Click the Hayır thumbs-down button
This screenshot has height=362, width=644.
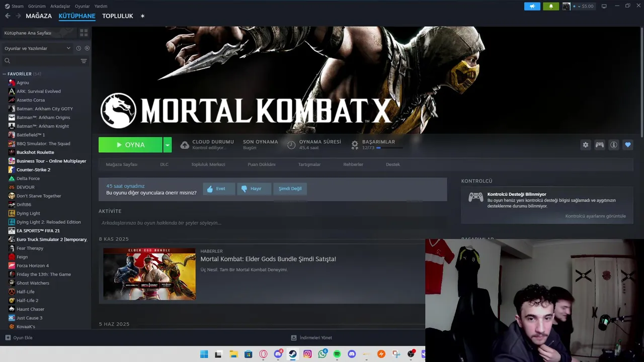click(x=254, y=189)
